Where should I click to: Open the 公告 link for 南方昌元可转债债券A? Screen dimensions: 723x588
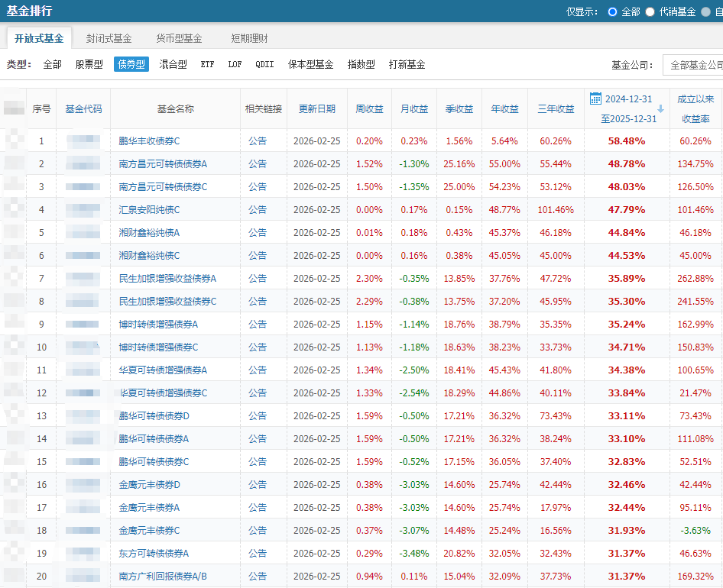click(x=258, y=163)
